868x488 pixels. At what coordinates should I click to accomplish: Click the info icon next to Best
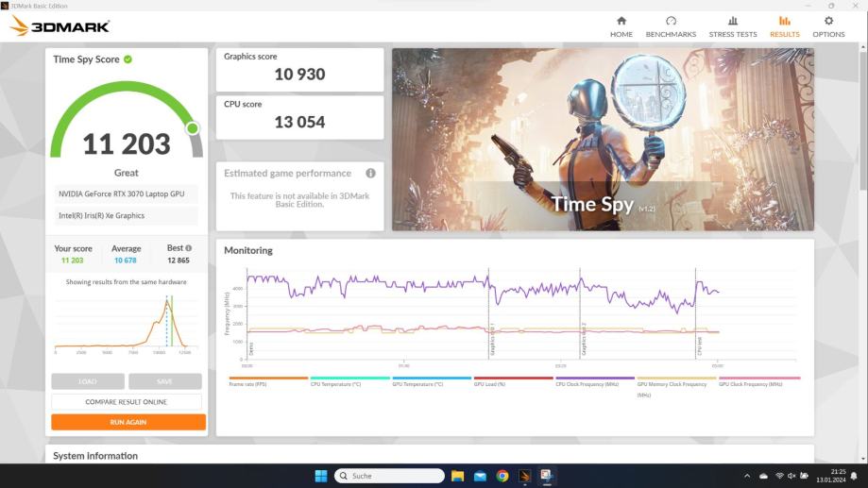tap(189, 248)
